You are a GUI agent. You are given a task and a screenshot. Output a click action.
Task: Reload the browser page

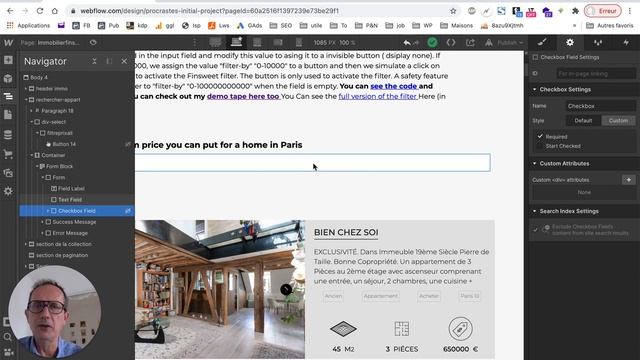coord(40,11)
